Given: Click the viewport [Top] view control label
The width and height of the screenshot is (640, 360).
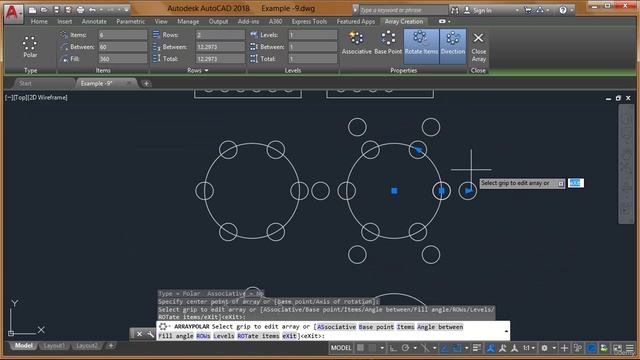Looking at the screenshot, I should (x=20, y=98).
